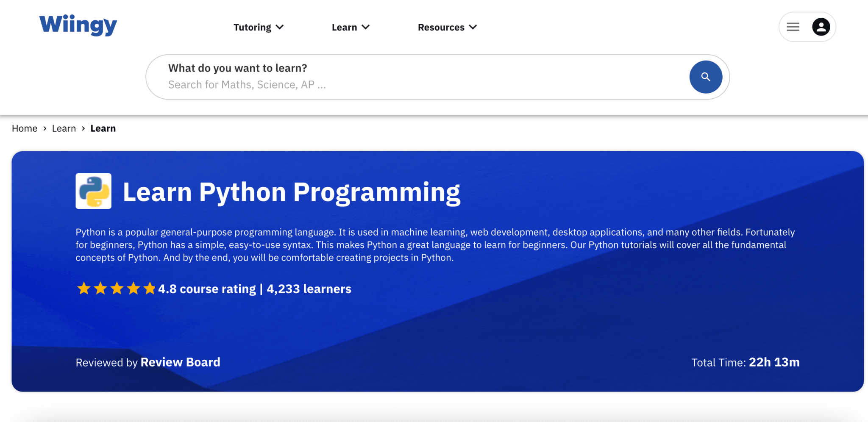This screenshot has width=868, height=422.
Task: Click the non-bold Learn breadcrumb link
Action: pyautogui.click(x=64, y=128)
